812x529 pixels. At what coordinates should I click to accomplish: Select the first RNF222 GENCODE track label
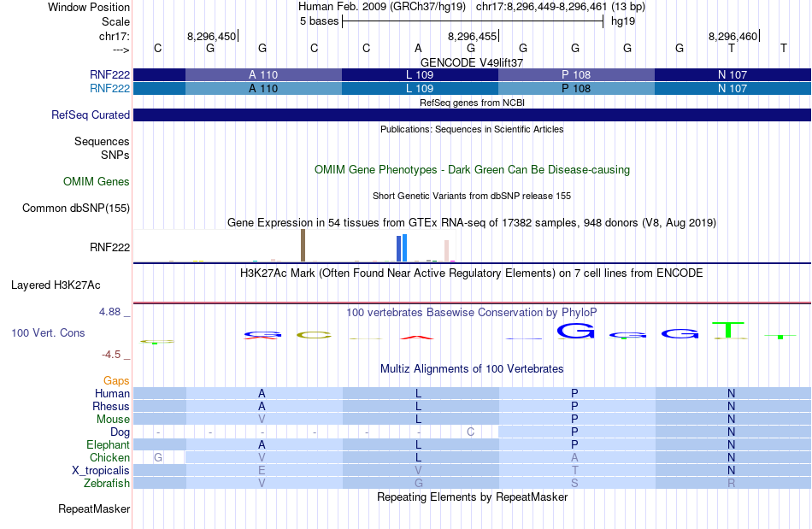[x=109, y=74]
